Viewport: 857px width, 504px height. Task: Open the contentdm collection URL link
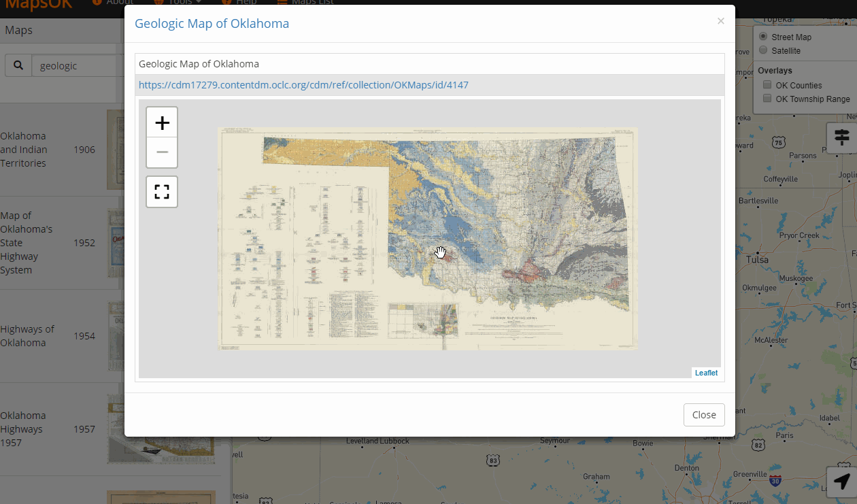[303, 85]
